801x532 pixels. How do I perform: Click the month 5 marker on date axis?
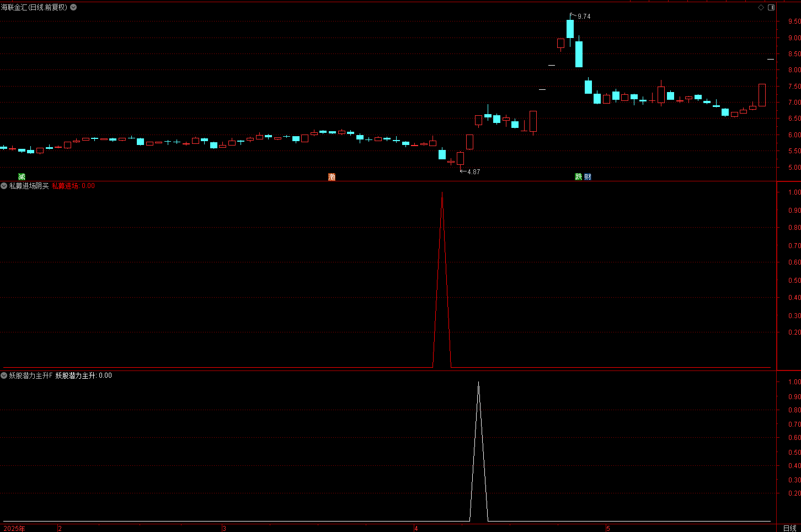pyautogui.click(x=608, y=528)
